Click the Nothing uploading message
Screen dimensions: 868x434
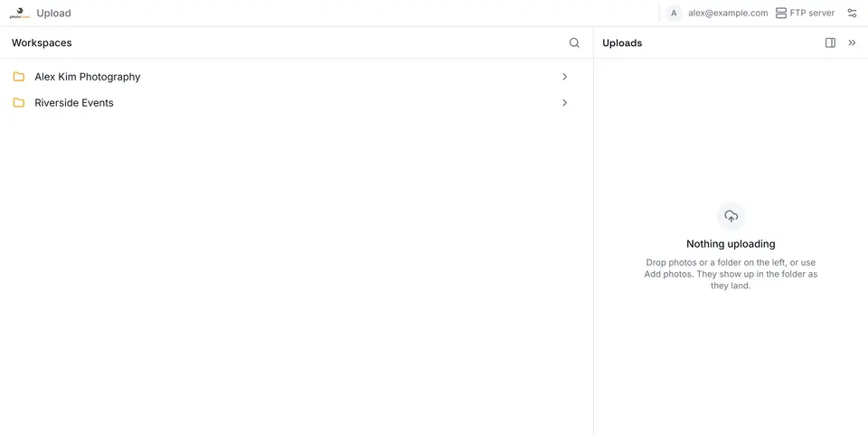(731, 243)
